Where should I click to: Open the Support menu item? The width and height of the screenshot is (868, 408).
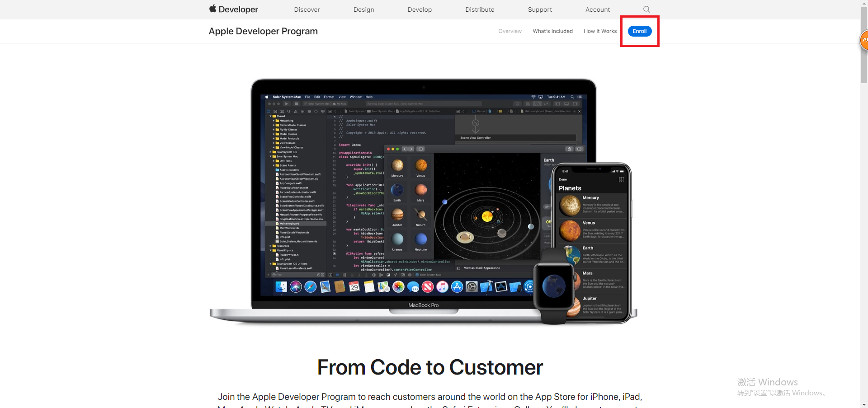click(x=540, y=9)
